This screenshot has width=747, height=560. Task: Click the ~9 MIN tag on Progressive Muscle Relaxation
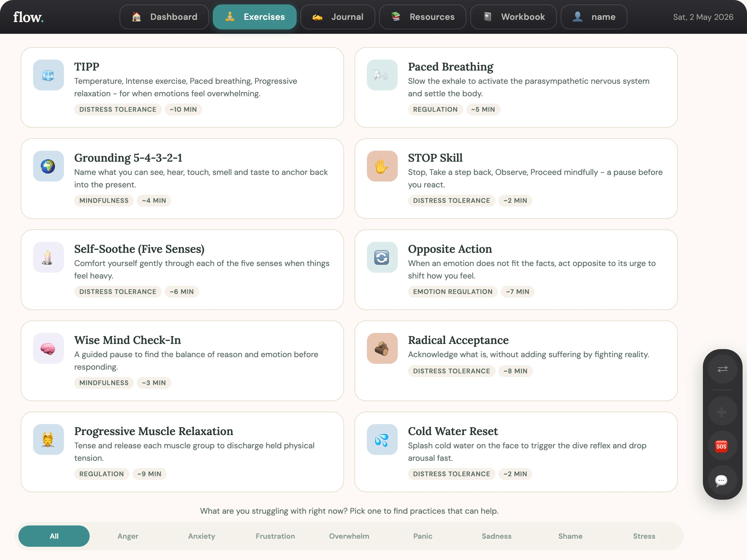(149, 474)
